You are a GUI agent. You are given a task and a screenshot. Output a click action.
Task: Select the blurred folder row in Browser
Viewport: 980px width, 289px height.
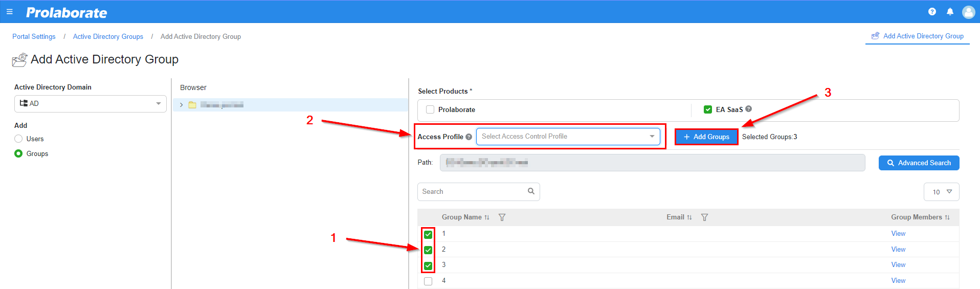click(x=291, y=105)
